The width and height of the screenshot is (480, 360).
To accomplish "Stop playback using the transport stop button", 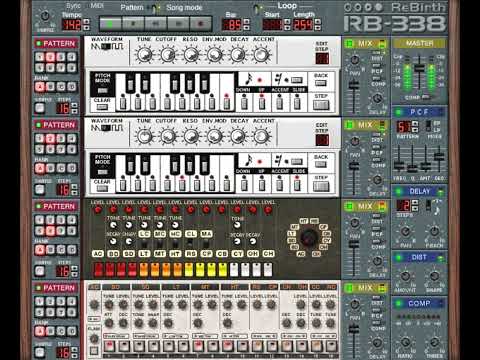I will click(133, 24).
